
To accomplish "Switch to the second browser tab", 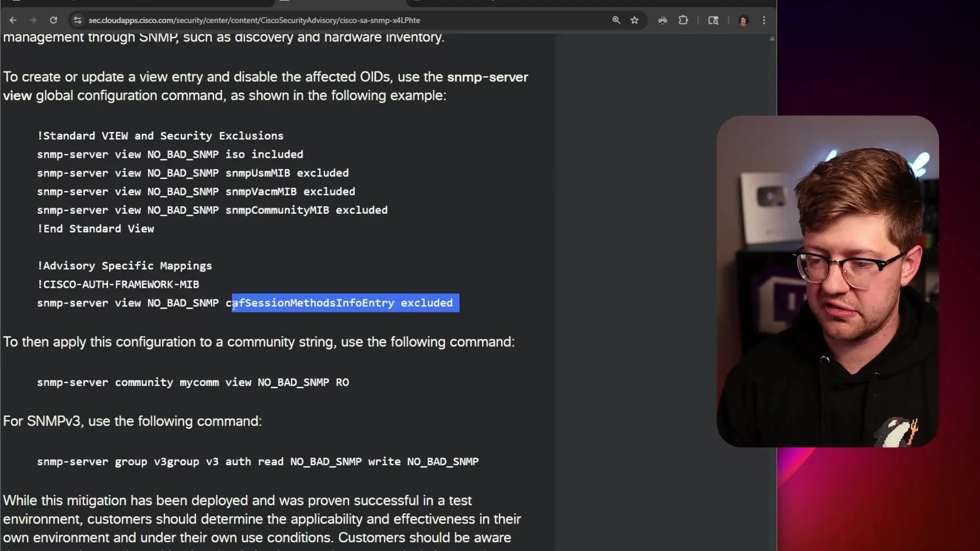I will tap(337, 4).
